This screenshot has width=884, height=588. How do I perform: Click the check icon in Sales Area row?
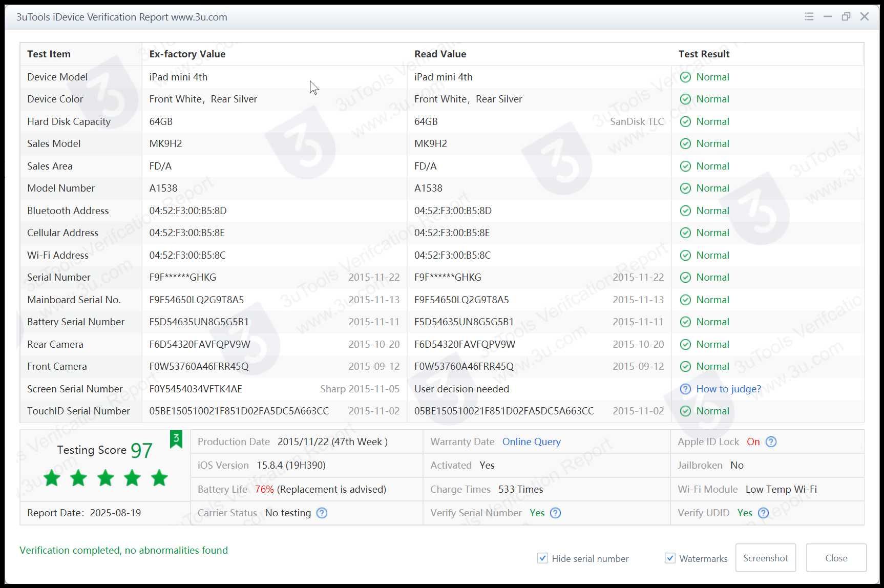[685, 166]
